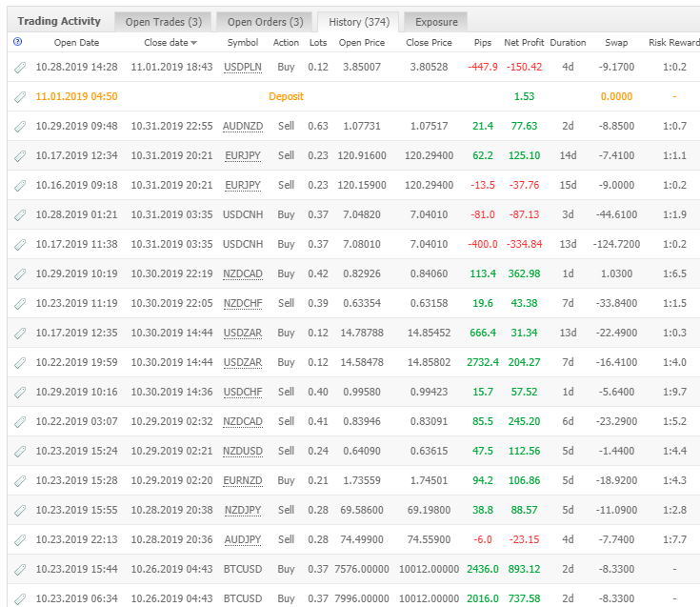Viewport: 700px width, 607px height.
Task: Switch to Open Trades (3) tab
Action: pyautogui.click(x=164, y=22)
